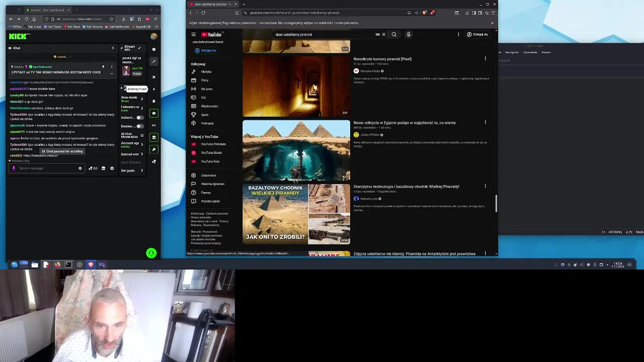This screenshot has height=362, width=644.
Task: Click the YouTube logo
Action: click(211, 35)
